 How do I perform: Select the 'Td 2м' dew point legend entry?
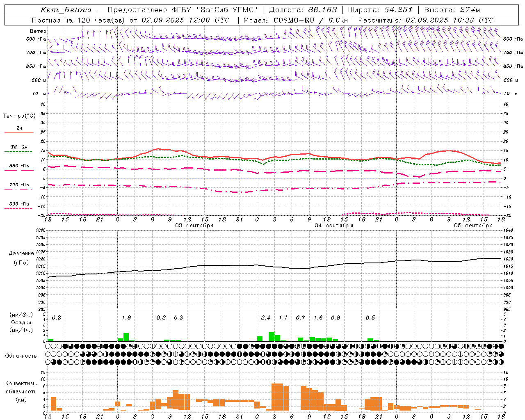click(19, 147)
